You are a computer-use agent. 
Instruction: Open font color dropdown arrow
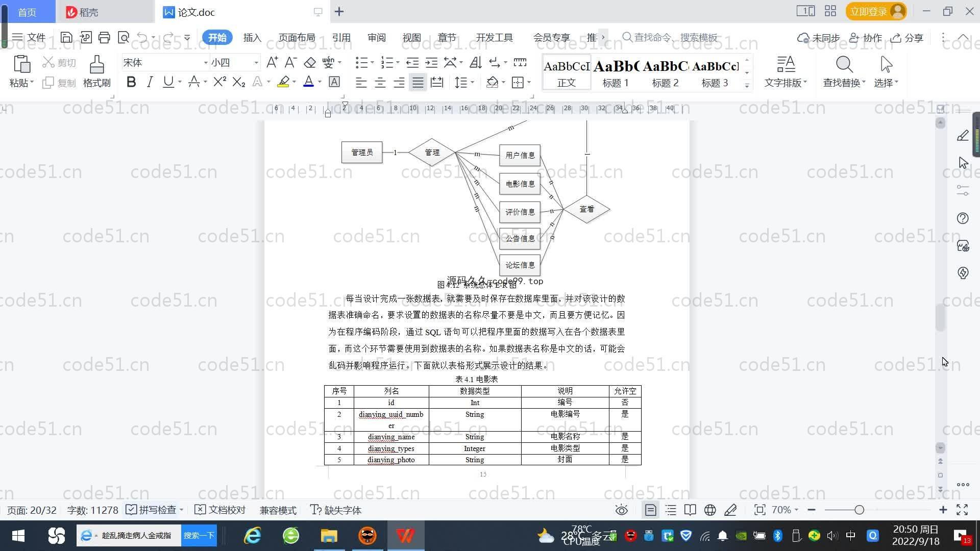click(x=320, y=82)
